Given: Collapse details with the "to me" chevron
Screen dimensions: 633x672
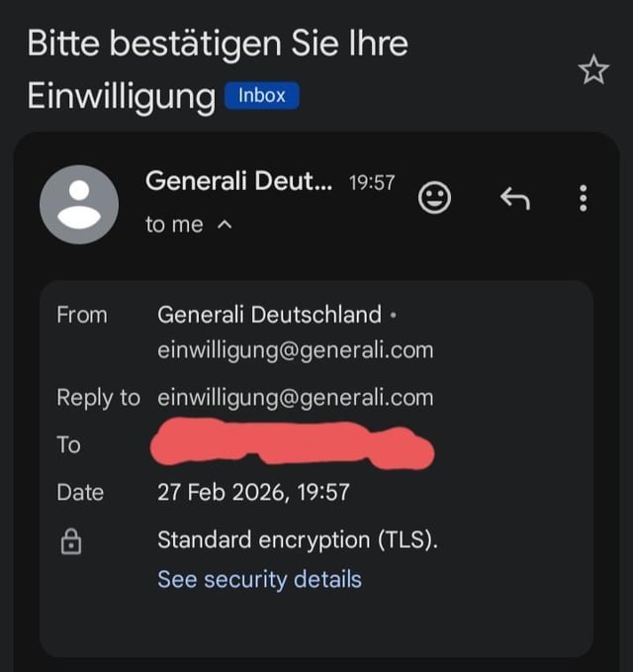Looking at the screenshot, I should coord(224,226).
